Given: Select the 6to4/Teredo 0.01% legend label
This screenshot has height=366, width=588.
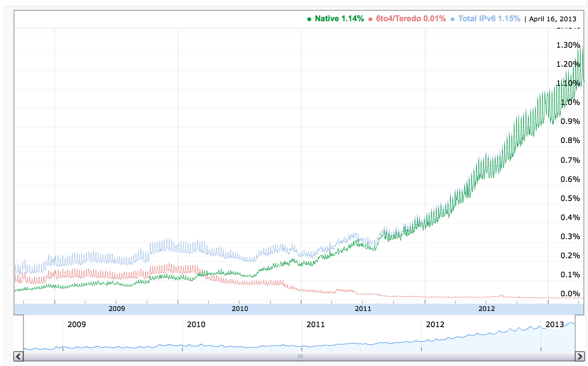Looking at the screenshot, I should [x=411, y=19].
